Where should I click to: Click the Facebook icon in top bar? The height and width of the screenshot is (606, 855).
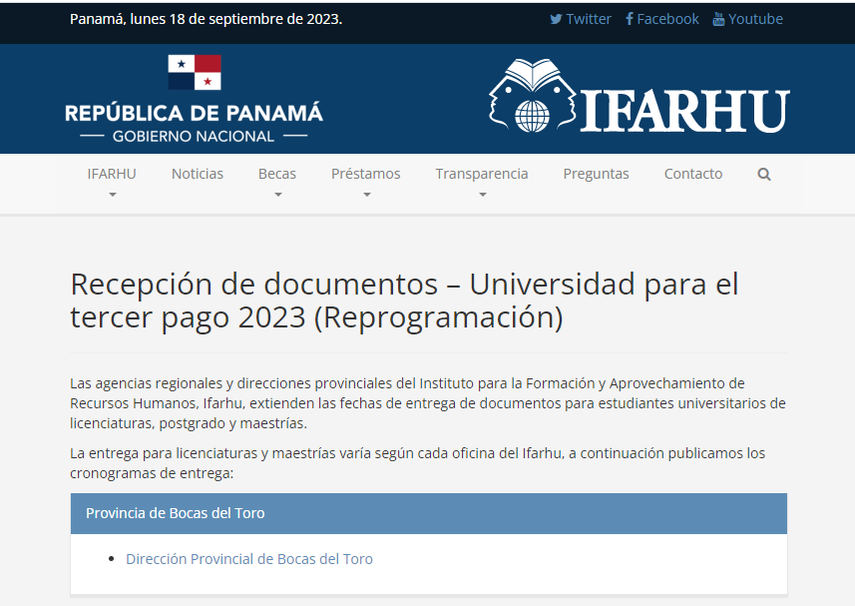630,19
